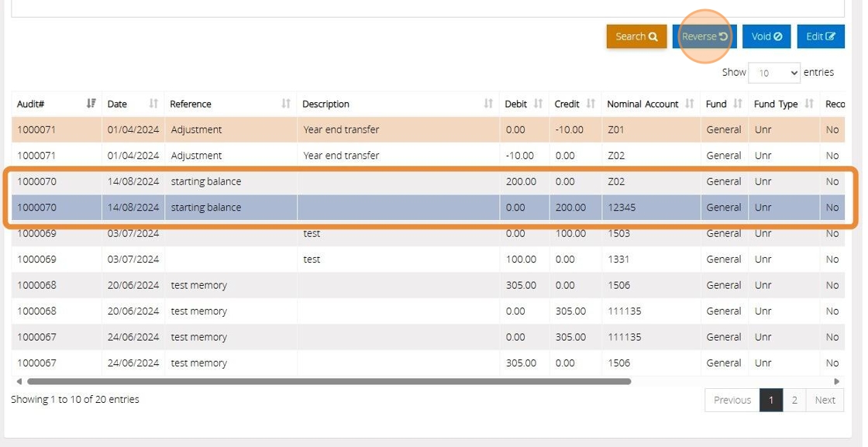Click date 03/07/2024 in the 1503 row
The height and width of the screenshot is (447, 868).
pos(133,233)
